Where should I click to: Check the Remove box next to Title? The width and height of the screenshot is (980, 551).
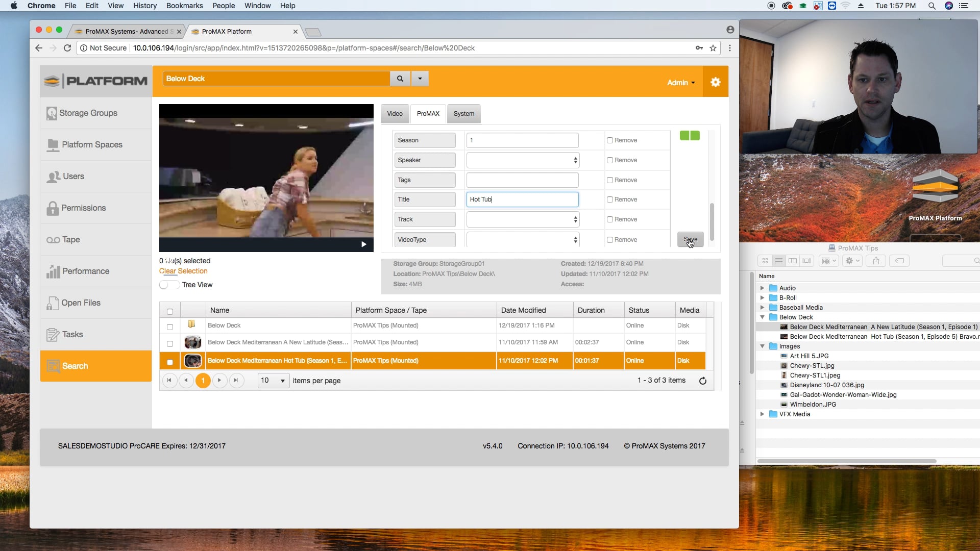[611, 199]
